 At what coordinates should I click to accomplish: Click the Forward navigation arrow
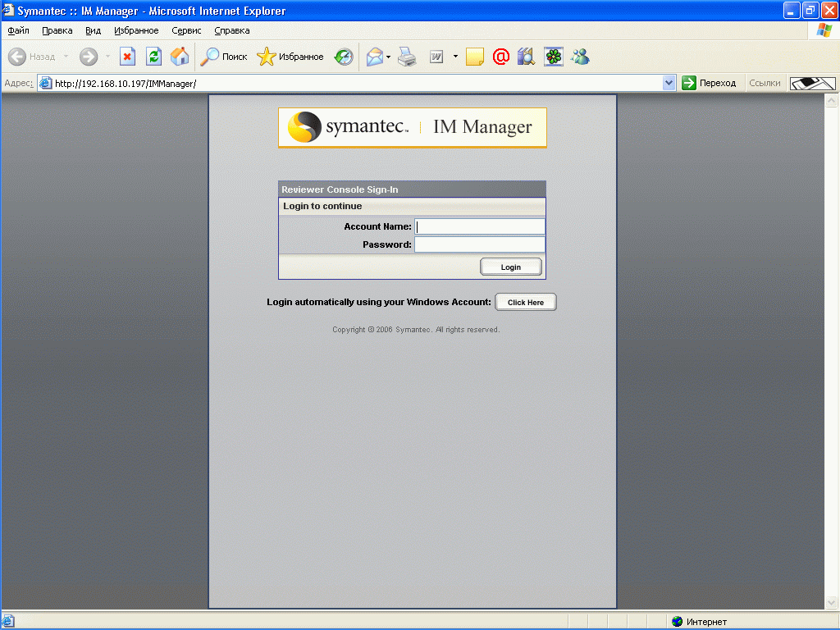click(89, 57)
